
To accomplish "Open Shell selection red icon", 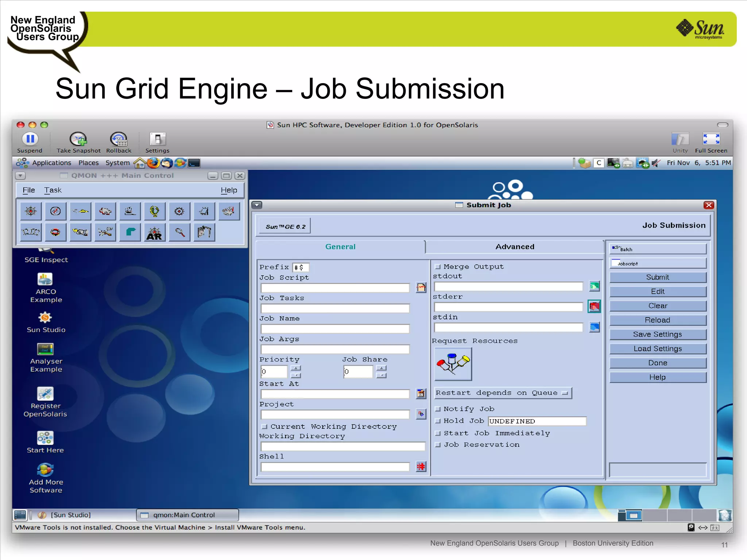I will click(421, 467).
